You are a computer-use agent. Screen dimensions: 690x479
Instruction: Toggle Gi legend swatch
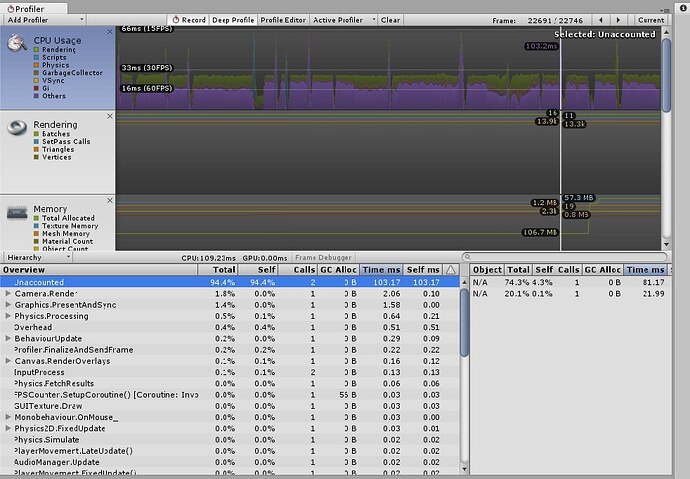[x=37, y=88]
